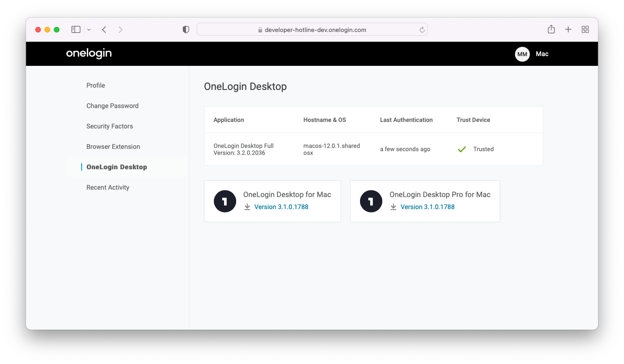Click the privacy shield icon
The width and height of the screenshot is (624, 364).
(x=186, y=30)
